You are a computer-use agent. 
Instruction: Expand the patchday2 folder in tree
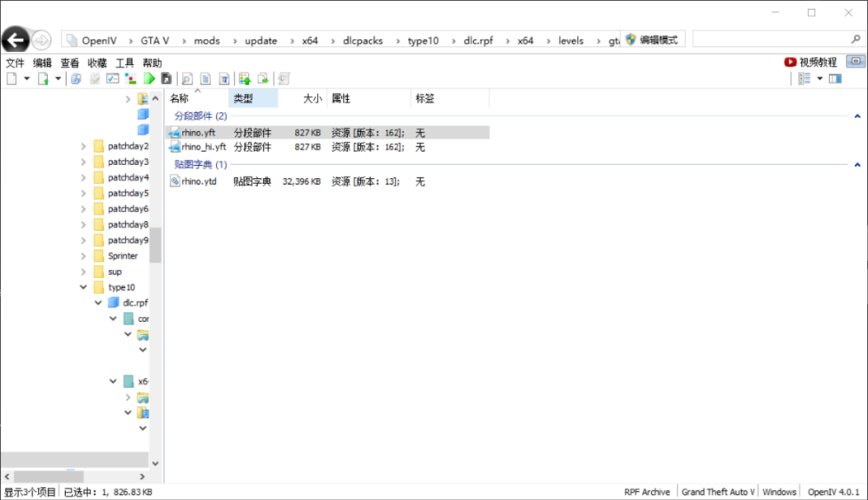click(x=83, y=147)
